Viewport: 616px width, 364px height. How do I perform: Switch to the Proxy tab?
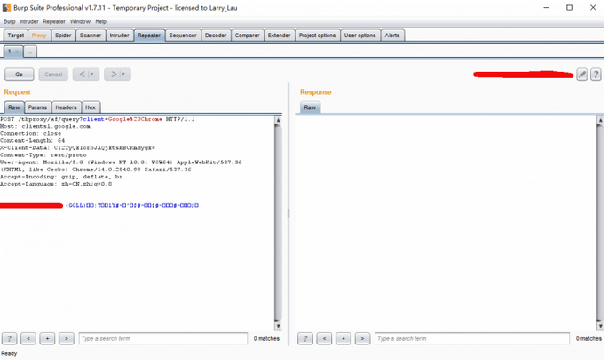pyautogui.click(x=39, y=36)
